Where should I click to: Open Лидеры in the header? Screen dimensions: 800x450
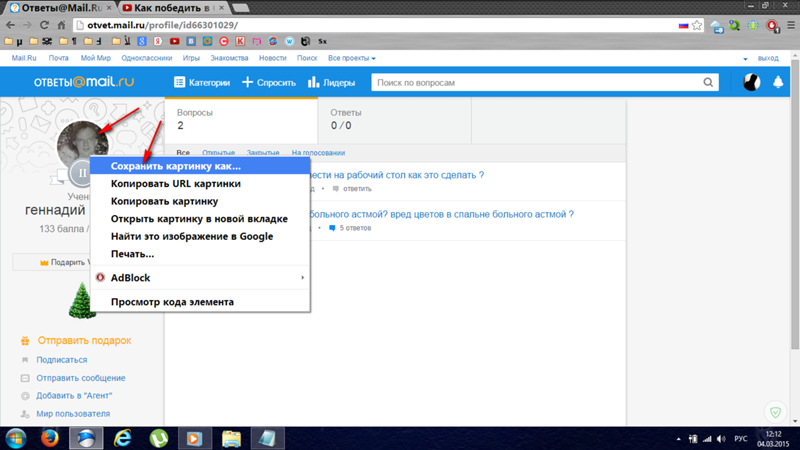tap(332, 83)
